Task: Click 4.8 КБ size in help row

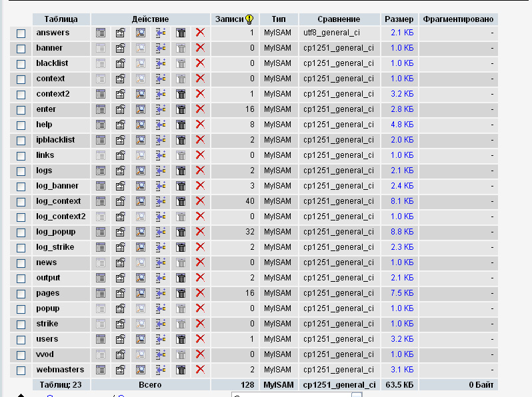Action: pos(402,125)
